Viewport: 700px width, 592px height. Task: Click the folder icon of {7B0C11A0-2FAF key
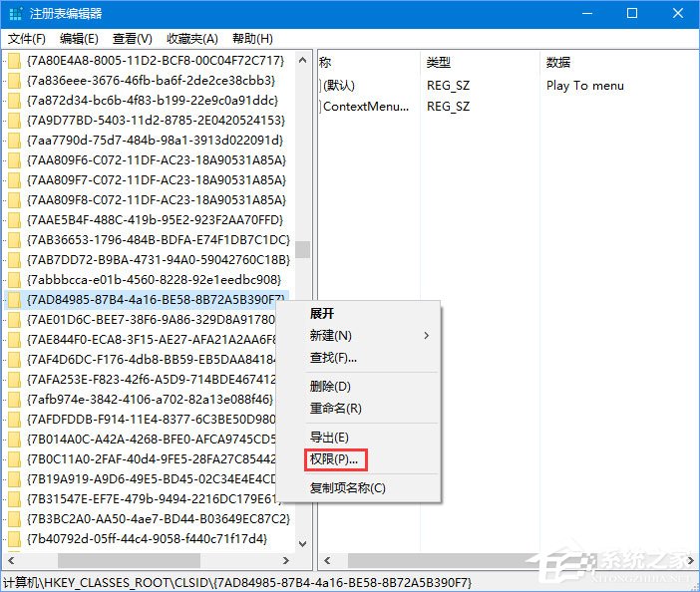(x=14, y=459)
